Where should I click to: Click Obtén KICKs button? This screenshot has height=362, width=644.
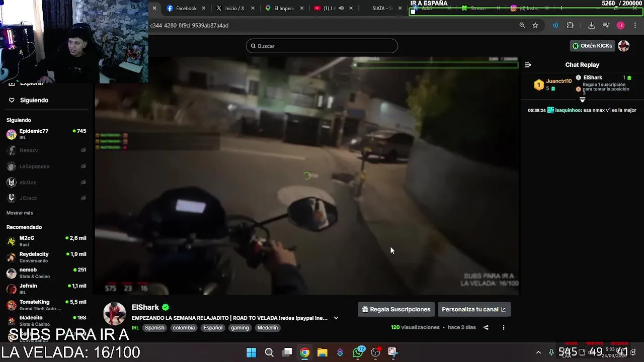592,46
